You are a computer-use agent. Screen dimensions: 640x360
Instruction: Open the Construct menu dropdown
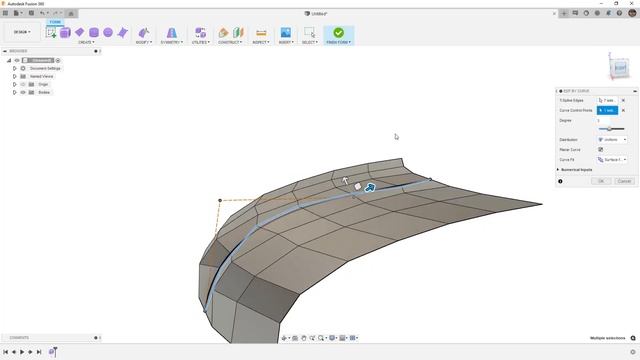click(230, 42)
